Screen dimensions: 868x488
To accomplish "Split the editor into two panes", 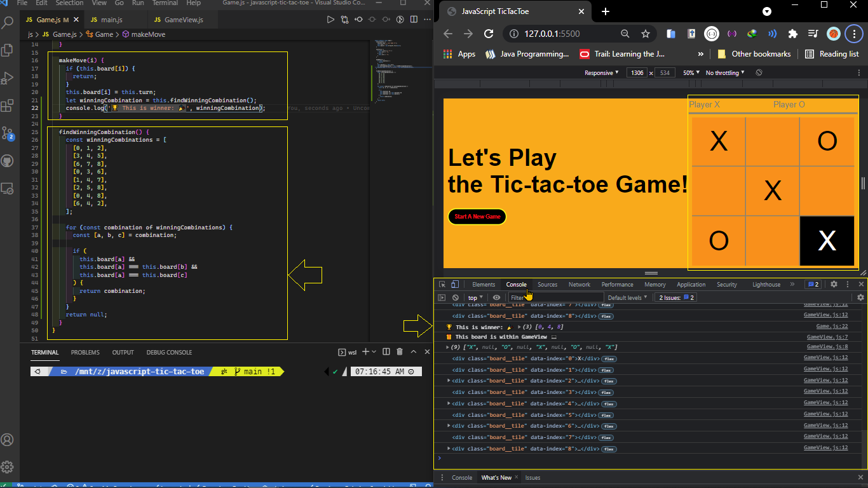I will pos(414,19).
